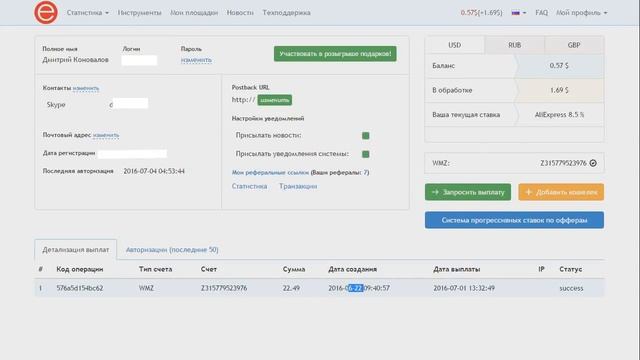The width and height of the screenshot is (640, 360).
Task: Click the Код операции column header
Action: (80, 269)
